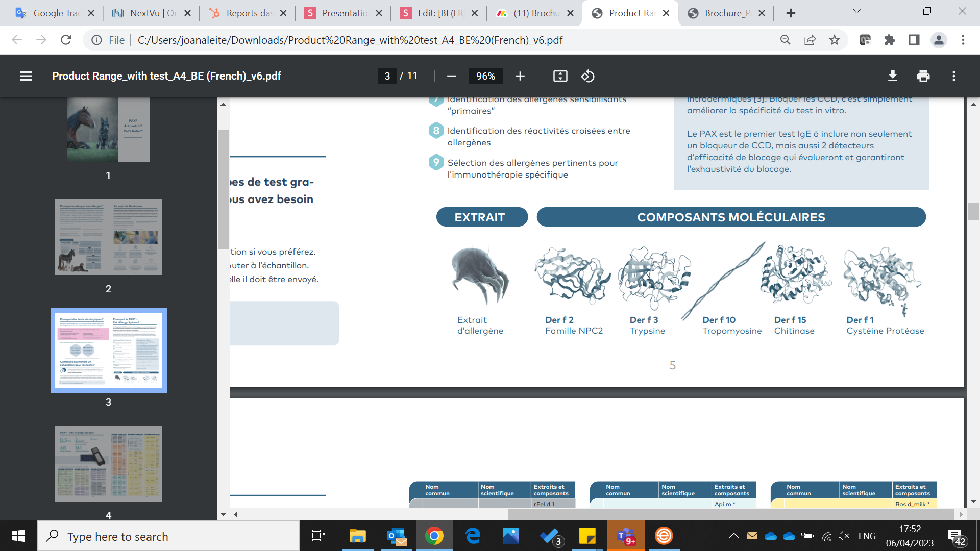
Task: Click the zoom in plus button
Action: point(520,76)
